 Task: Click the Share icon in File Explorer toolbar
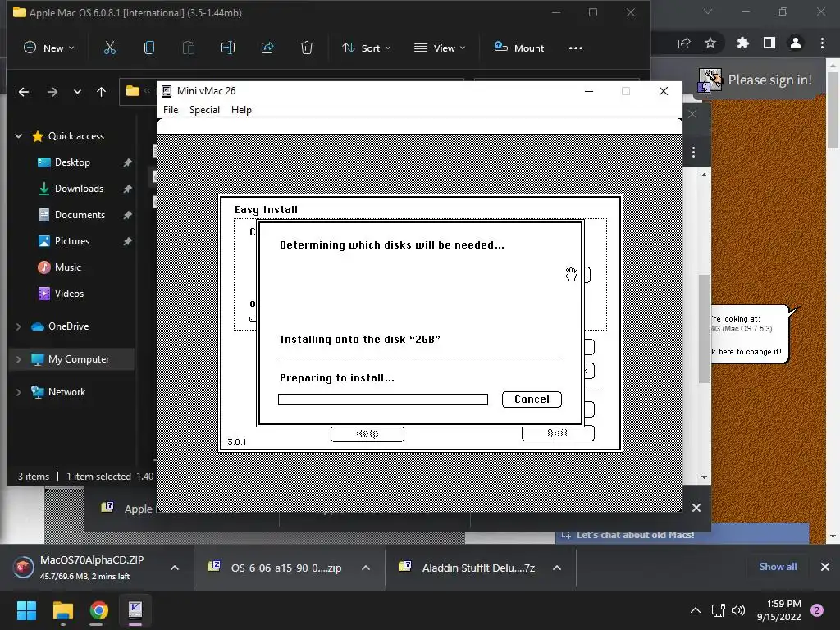click(x=267, y=48)
